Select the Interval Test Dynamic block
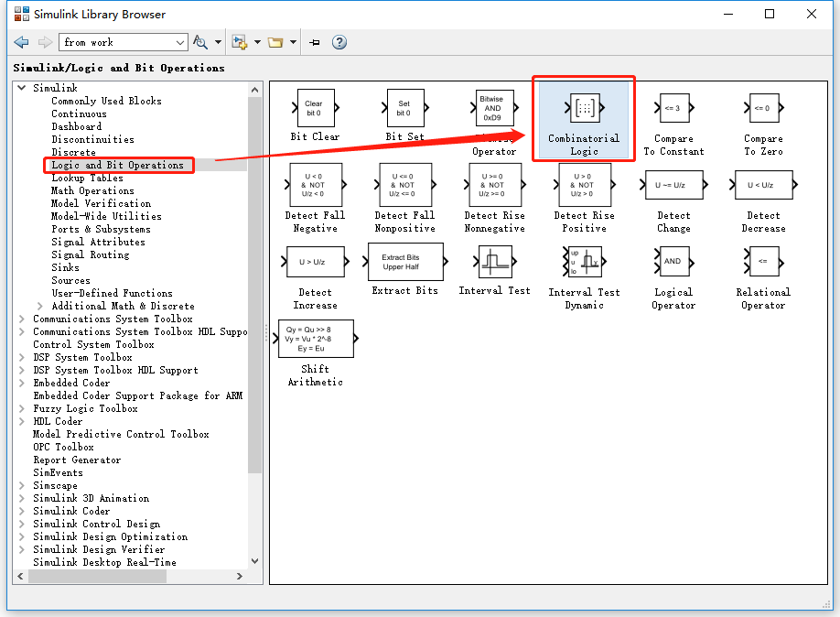 (584, 262)
